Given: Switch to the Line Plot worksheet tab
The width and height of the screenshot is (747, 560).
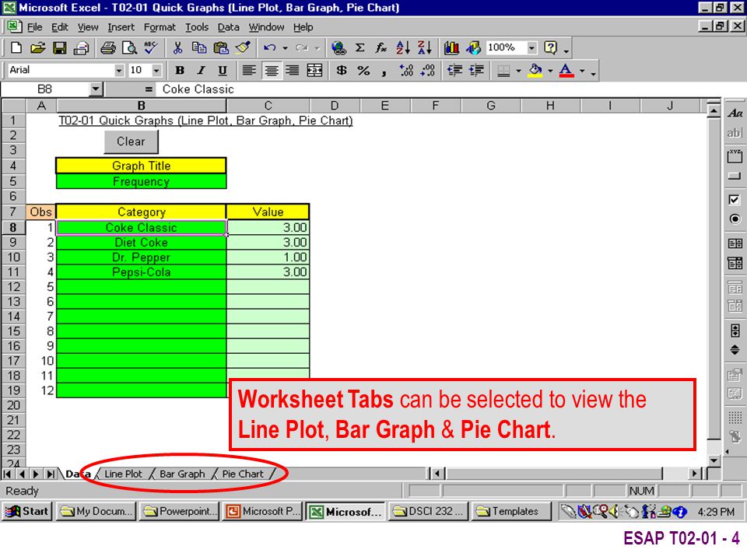Looking at the screenshot, I should [124, 474].
